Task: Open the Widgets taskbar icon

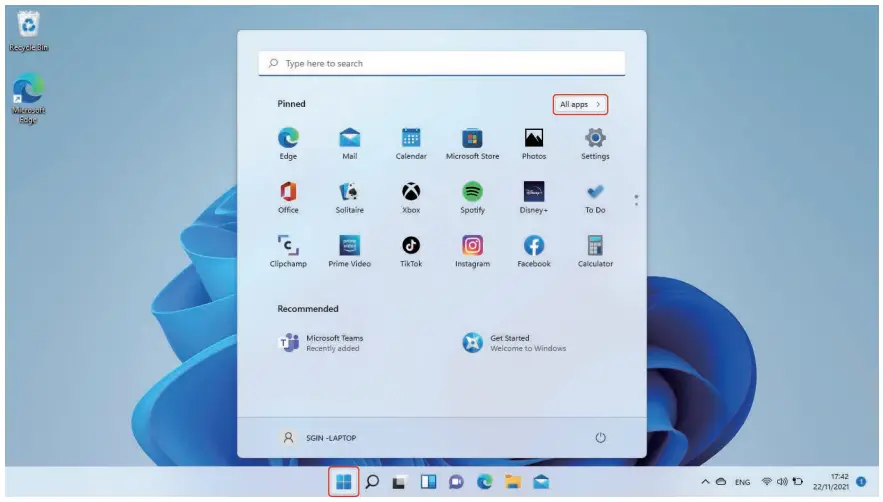Action: [x=428, y=482]
